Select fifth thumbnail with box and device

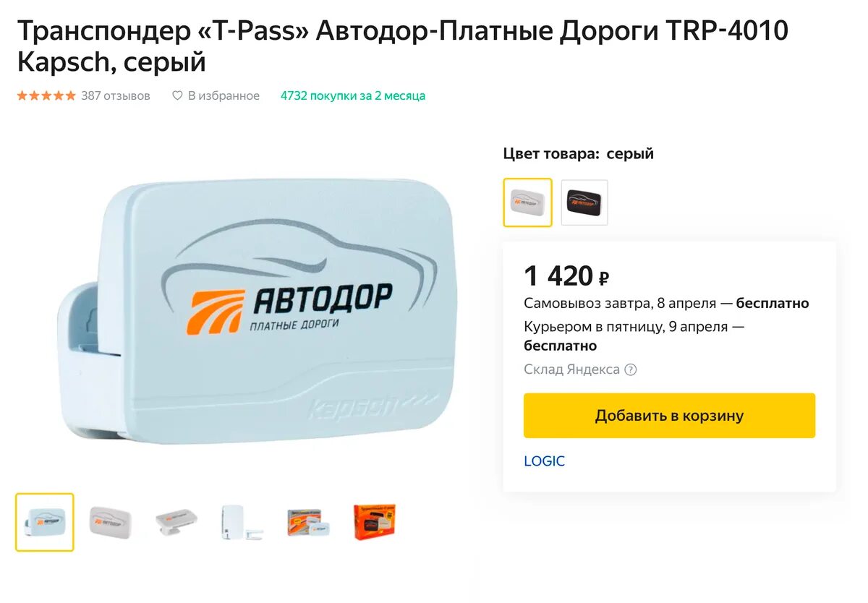(x=308, y=521)
